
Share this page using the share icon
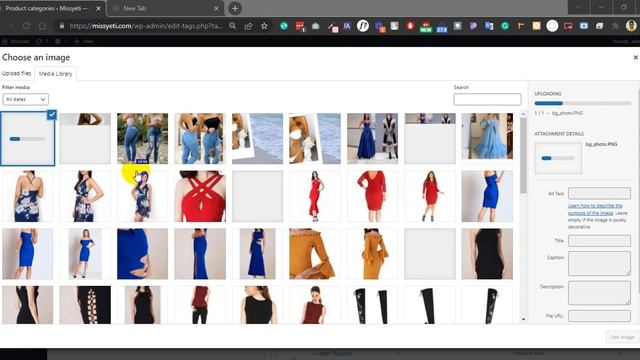coord(248,26)
